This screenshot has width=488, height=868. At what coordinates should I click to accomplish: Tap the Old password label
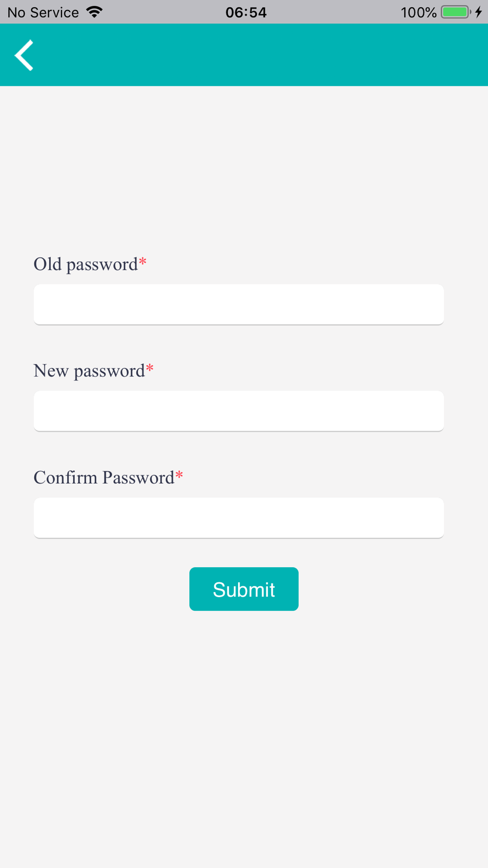[85, 265]
